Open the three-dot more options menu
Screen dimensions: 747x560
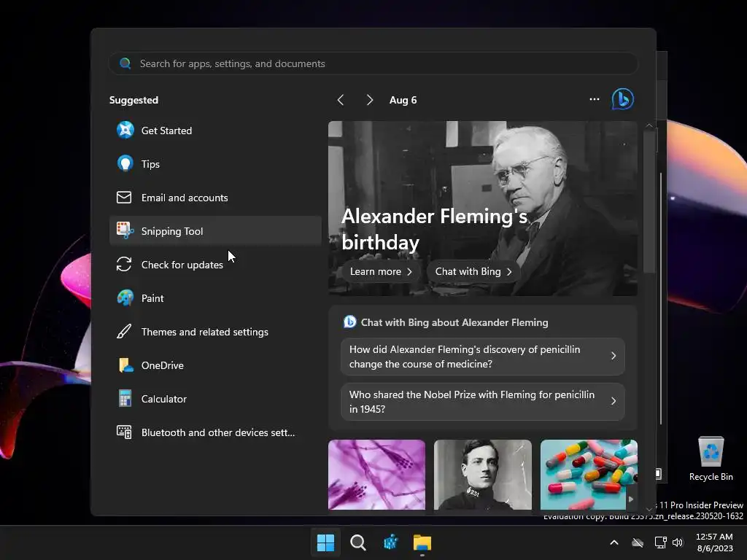pos(594,99)
